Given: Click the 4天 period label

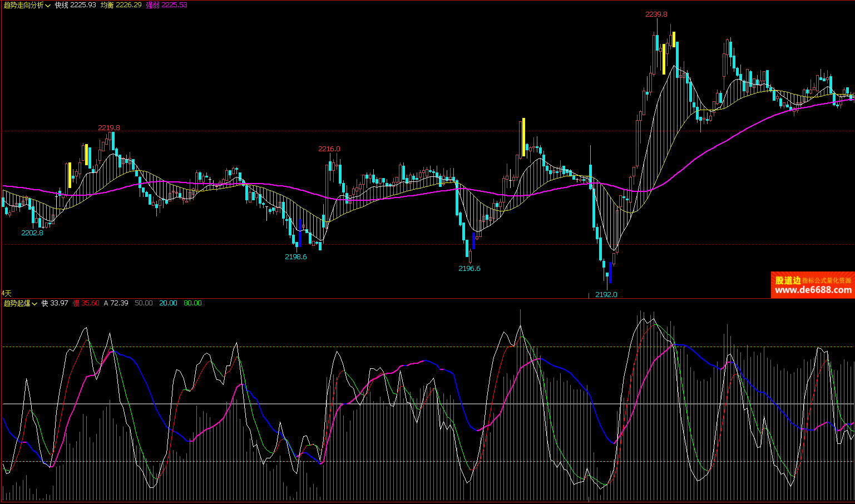Looking at the screenshot, I should pos(6,293).
